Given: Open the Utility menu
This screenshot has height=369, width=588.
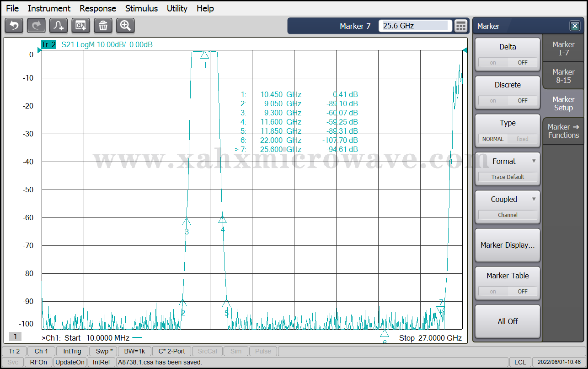Looking at the screenshot, I should pos(177,8).
